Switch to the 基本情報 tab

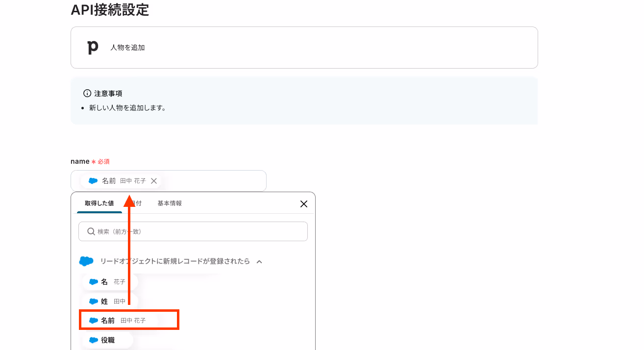click(x=170, y=203)
